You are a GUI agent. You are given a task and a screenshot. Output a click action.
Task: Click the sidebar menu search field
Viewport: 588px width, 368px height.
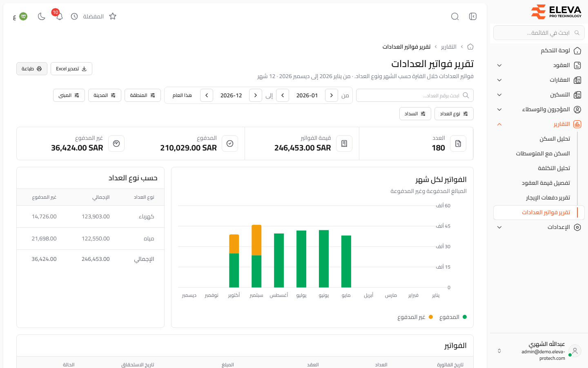tap(539, 33)
